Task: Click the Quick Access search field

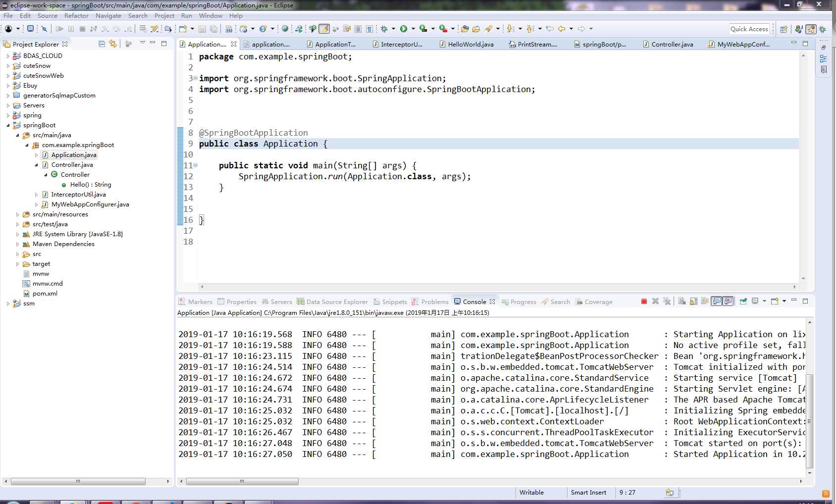Action: pos(749,29)
